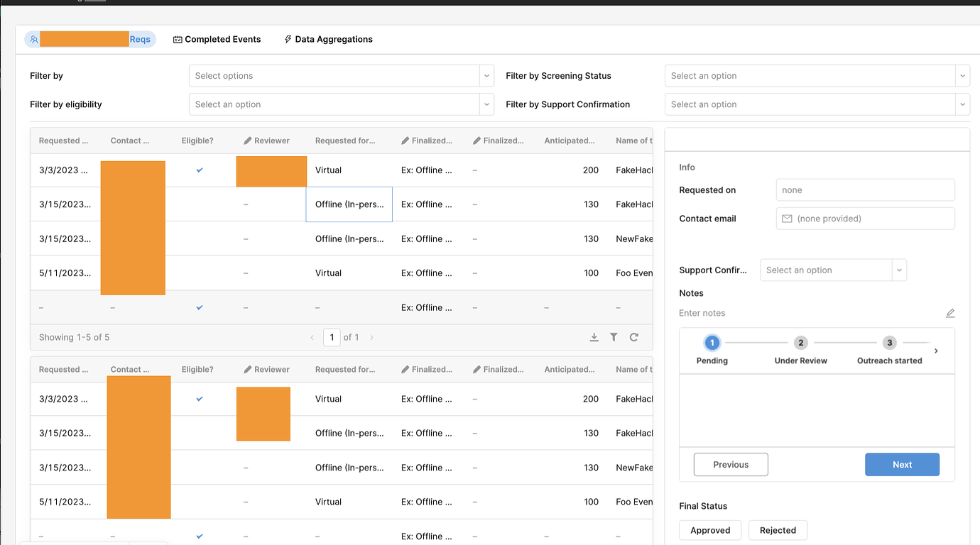Click the Approved final status button

tap(710, 530)
